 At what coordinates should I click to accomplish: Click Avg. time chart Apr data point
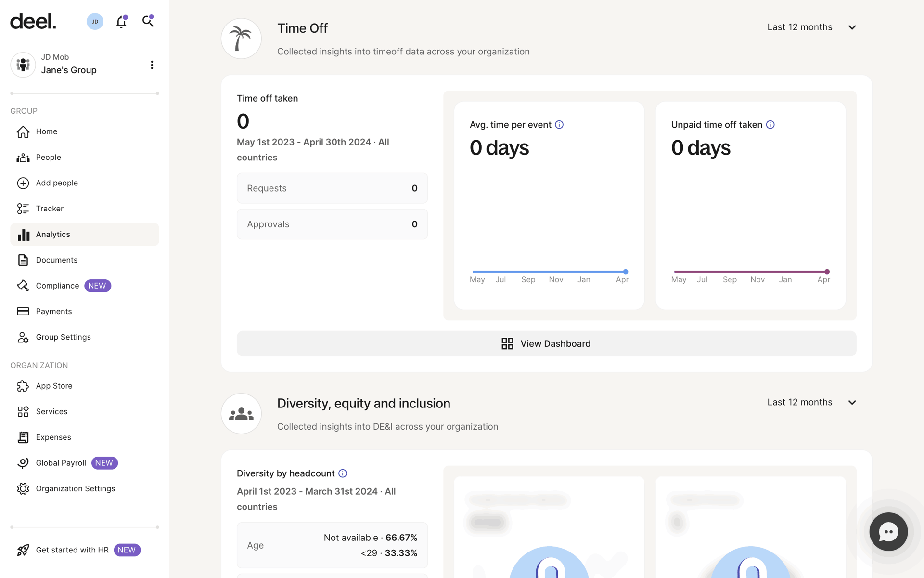626,272
